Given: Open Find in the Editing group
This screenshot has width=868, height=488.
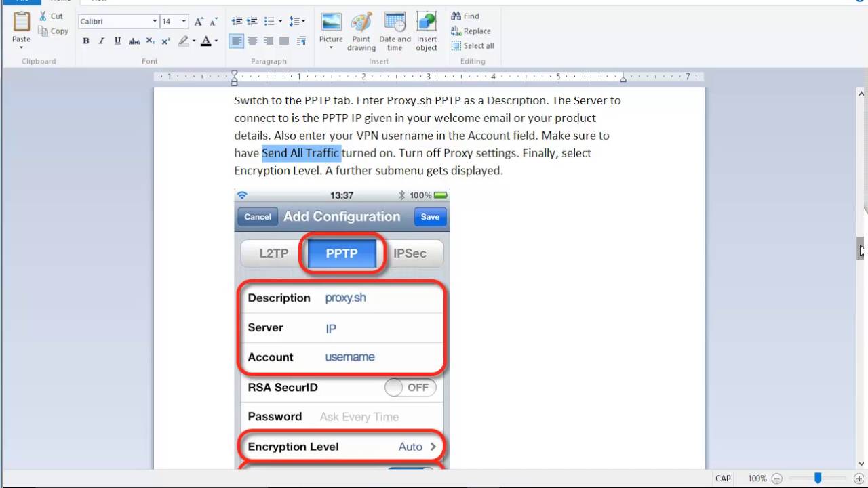Looking at the screenshot, I should (x=465, y=16).
